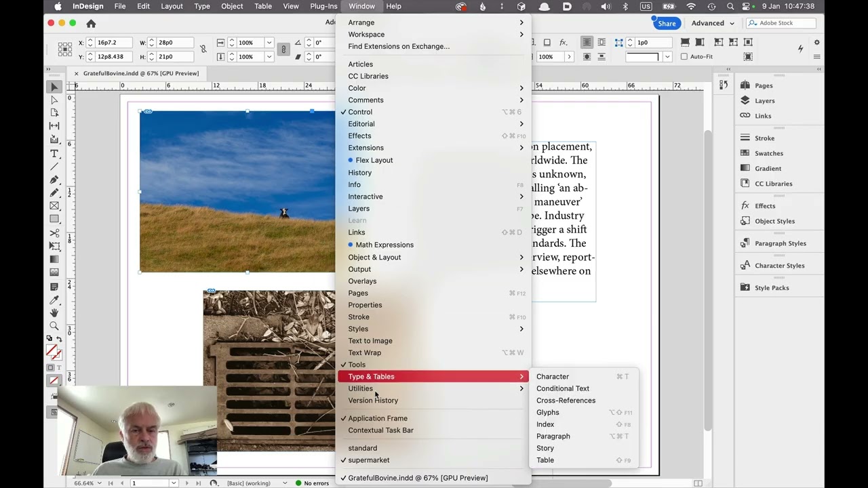The width and height of the screenshot is (868, 488).
Task: Click the reference point locator grid
Action: click(64, 49)
